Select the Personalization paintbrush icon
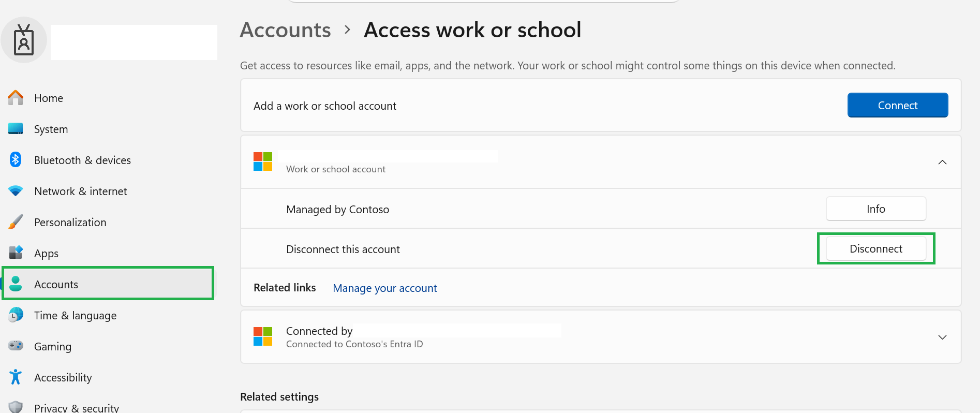The height and width of the screenshot is (413, 980). point(16,222)
